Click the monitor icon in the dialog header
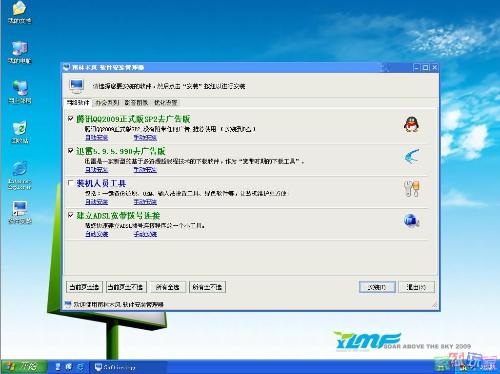This screenshot has height=374, width=500. 76,86
